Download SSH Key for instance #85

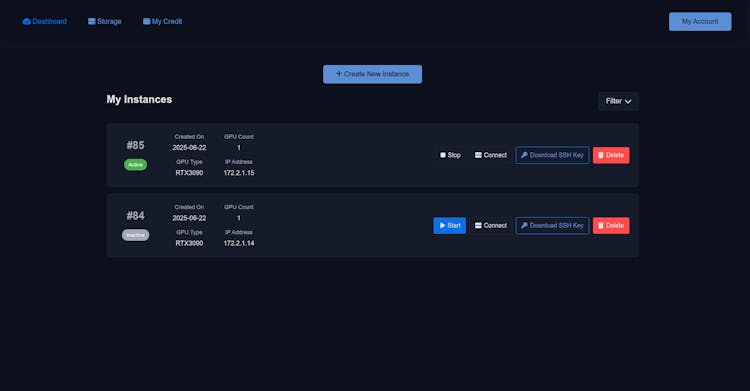(x=552, y=155)
